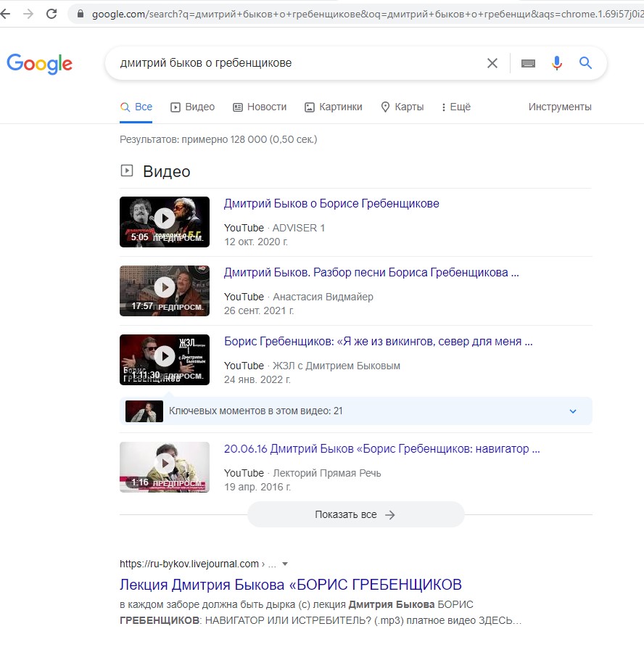Switch to the Видео tab
The width and height of the screenshot is (644, 650).
point(193,107)
